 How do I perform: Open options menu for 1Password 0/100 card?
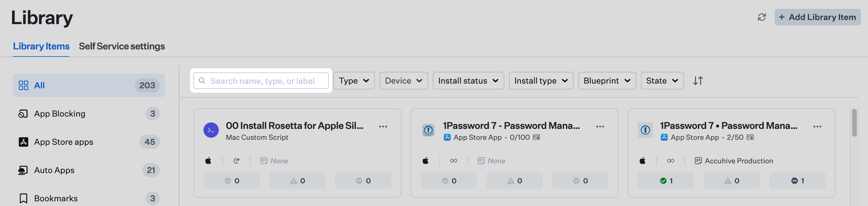point(600,127)
